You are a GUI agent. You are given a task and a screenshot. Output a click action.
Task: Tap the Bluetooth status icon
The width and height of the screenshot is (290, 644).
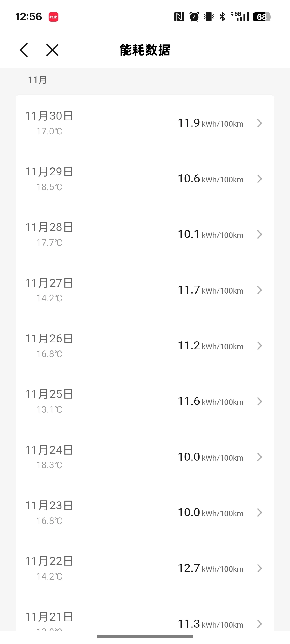[x=222, y=17]
